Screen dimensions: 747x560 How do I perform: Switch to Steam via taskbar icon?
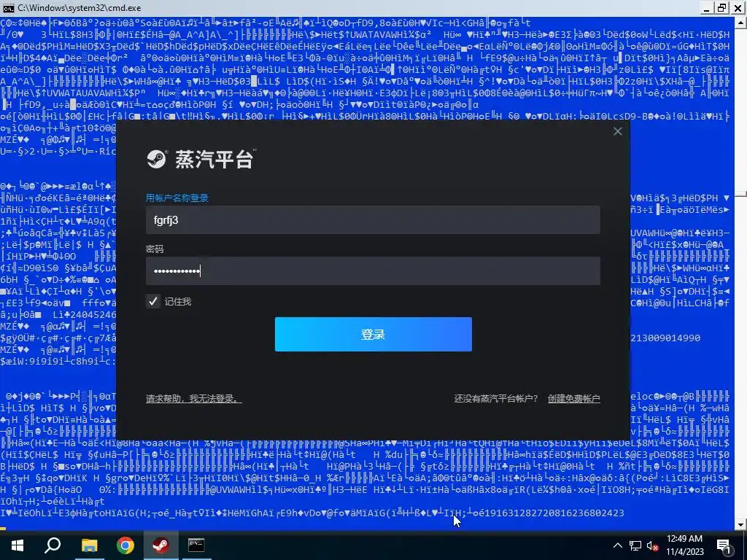pos(160,545)
